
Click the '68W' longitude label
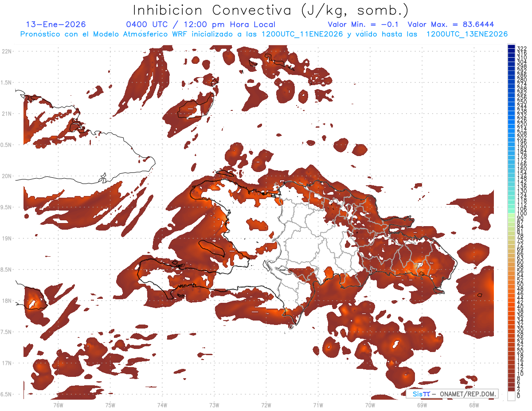tap(474, 405)
